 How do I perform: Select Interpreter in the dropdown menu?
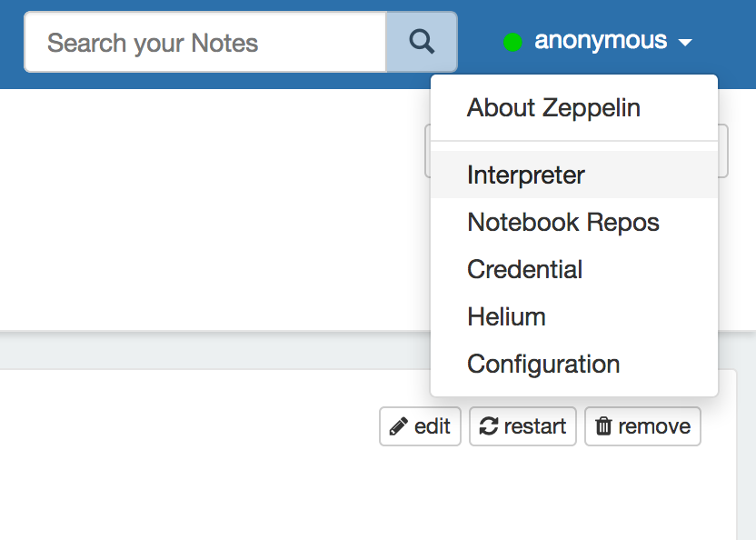click(x=526, y=175)
